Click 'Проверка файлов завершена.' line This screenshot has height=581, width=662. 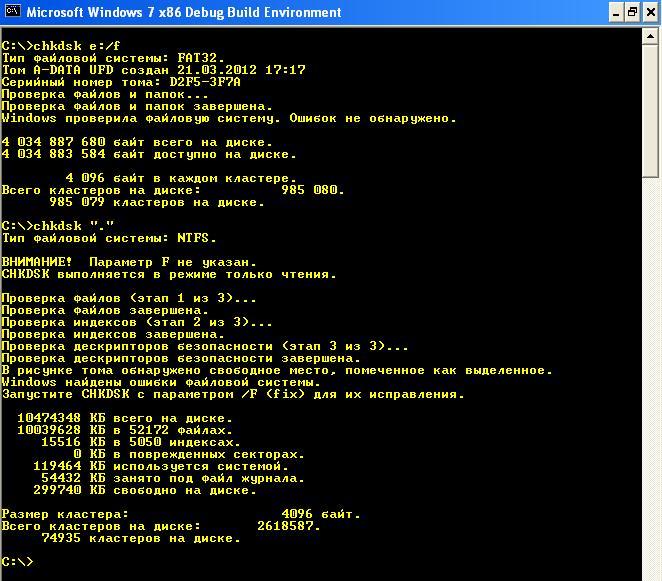click(x=105, y=310)
